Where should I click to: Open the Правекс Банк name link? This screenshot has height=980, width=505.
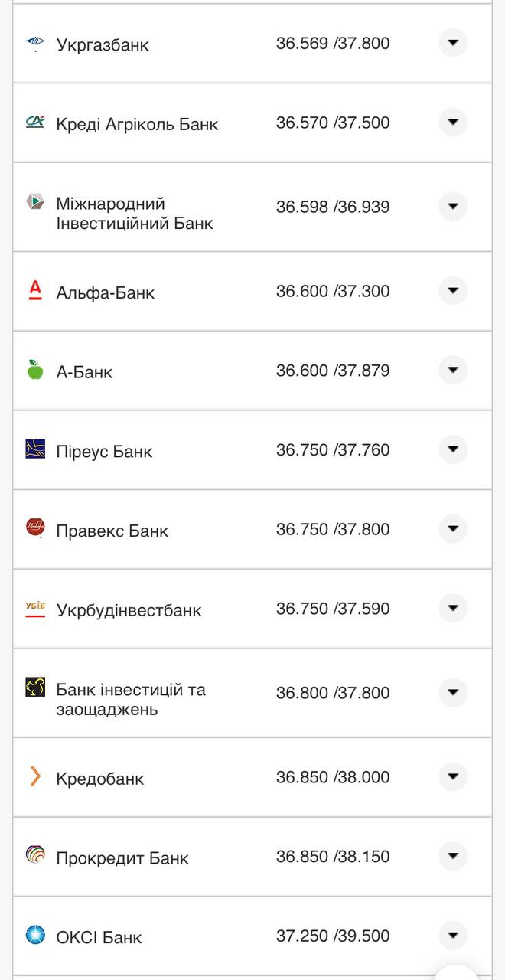coord(112,531)
